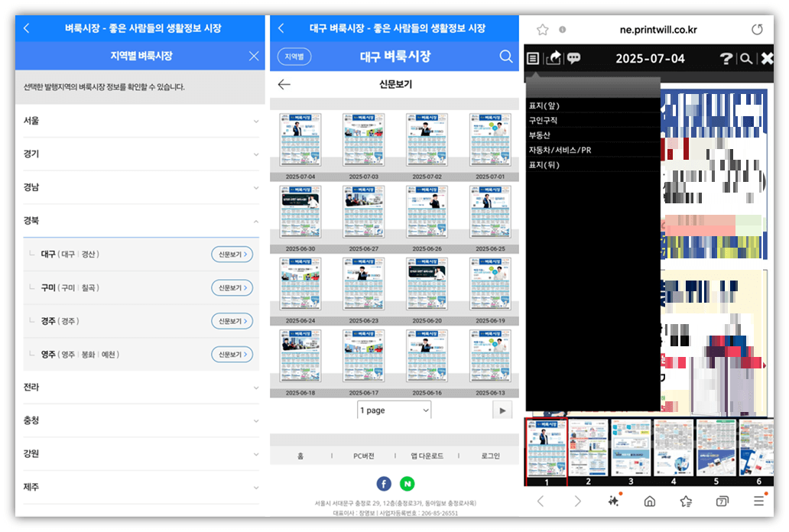The image size is (789, 532).
Task: Tap the help question mark icon
Action: [725, 57]
